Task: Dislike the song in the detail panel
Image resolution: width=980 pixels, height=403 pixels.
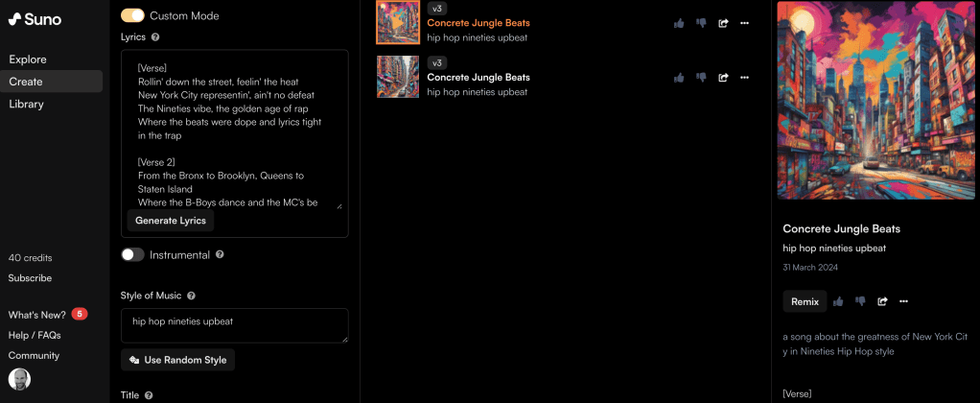Action: (860, 301)
